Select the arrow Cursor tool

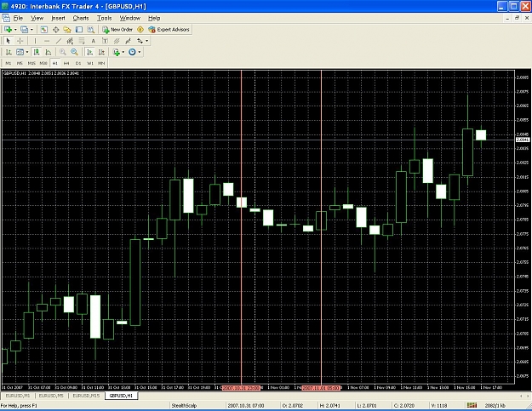point(9,41)
